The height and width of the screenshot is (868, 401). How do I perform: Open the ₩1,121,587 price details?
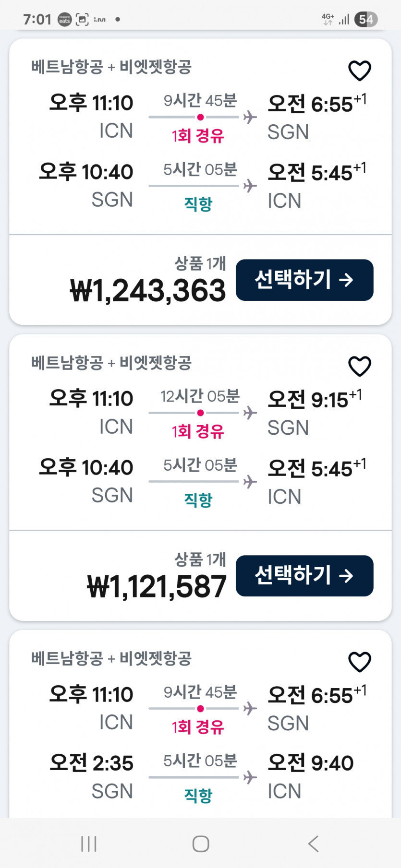tap(157, 586)
